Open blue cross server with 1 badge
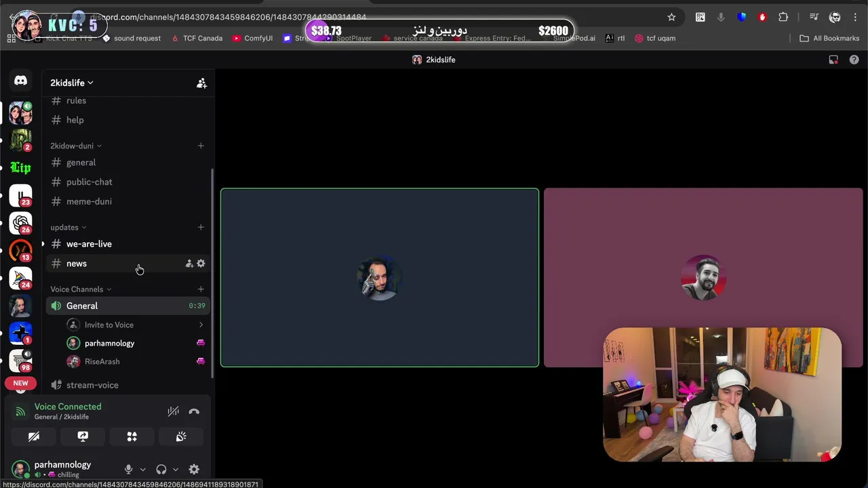 coord(20,333)
